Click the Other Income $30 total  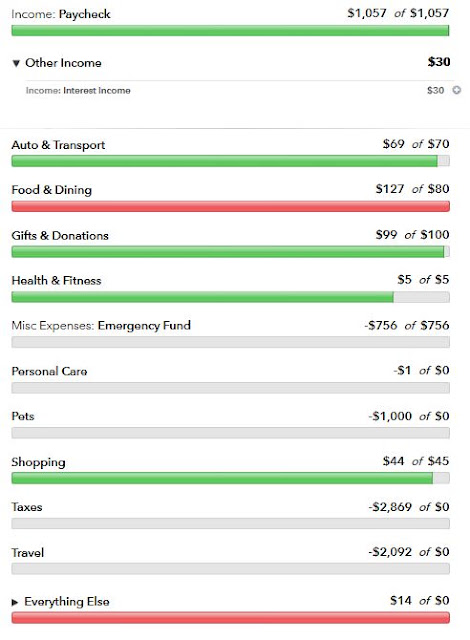coord(439,62)
